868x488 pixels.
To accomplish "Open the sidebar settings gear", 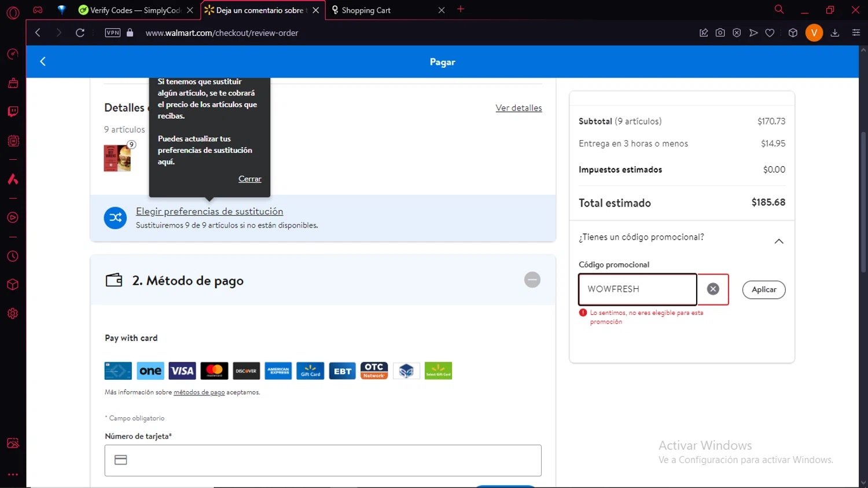I will pos(13,314).
